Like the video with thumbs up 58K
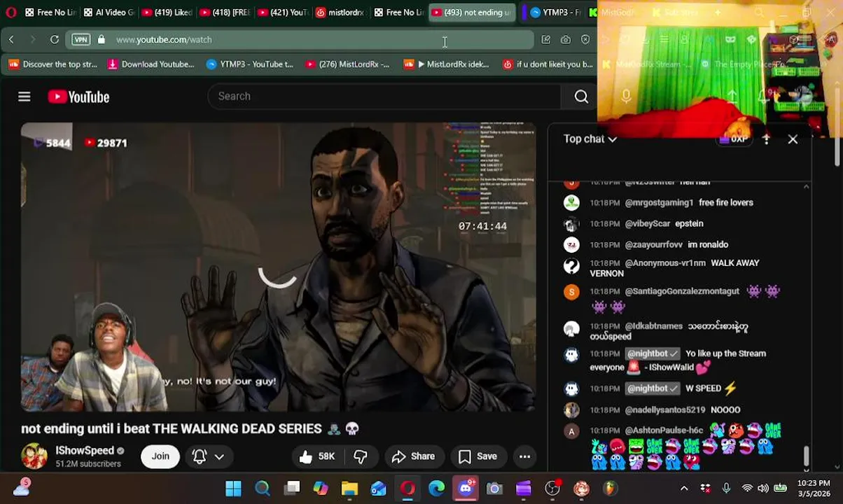This screenshot has width=843, height=504. click(x=317, y=456)
